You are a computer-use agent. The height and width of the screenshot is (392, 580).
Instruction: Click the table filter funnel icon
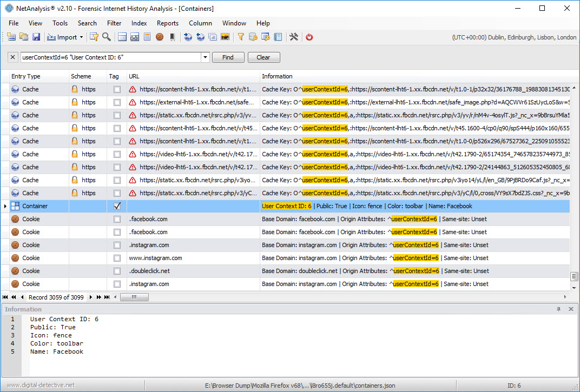point(94,37)
